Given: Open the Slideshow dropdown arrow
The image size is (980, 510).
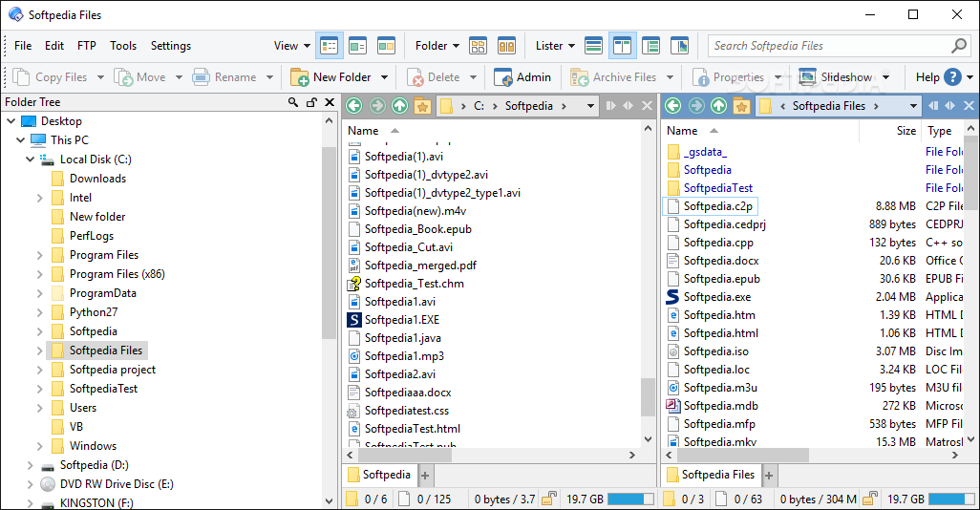Looking at the screenshot, I should 885,77.
